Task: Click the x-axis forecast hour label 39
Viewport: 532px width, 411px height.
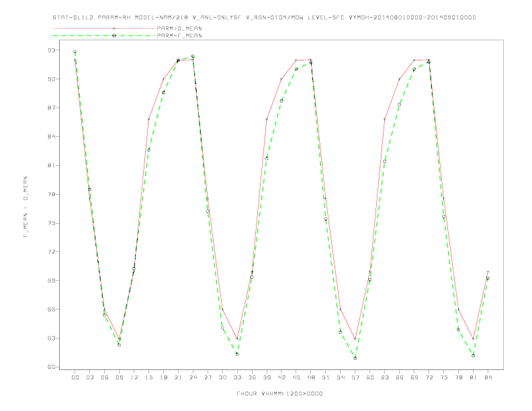Action: [267, 377]
